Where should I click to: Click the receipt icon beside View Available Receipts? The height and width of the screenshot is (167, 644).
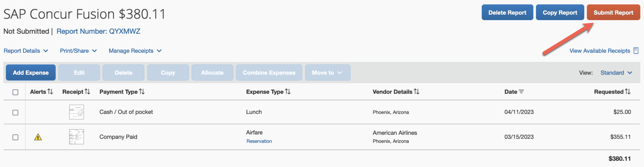[636, 51]
